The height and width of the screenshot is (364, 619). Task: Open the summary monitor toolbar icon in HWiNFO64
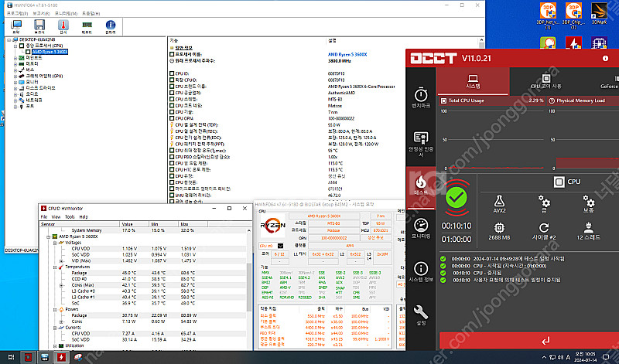point(16,26)
